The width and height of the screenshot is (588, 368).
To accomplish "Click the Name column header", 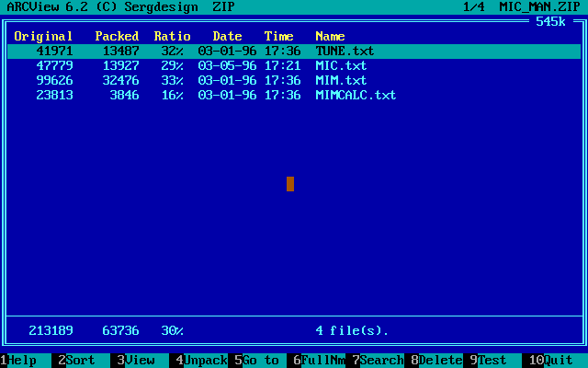I will pyautogui.click(x=330, y=37).
